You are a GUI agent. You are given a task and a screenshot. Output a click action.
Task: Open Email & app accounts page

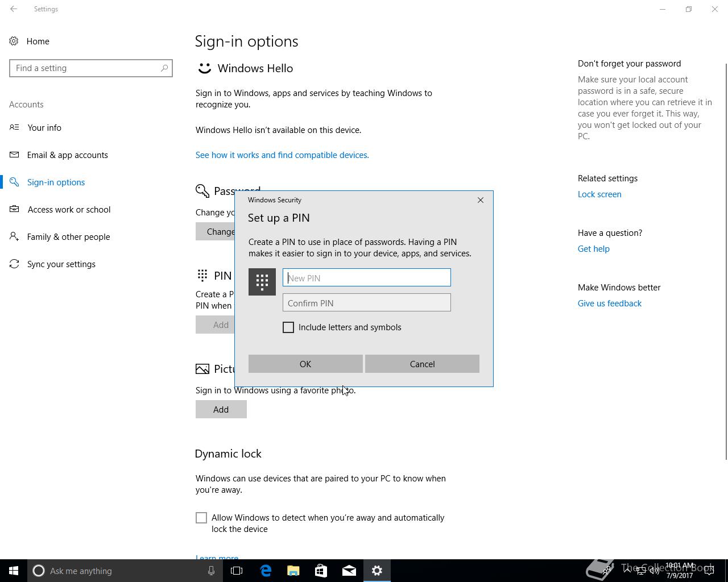click(68, 155)
